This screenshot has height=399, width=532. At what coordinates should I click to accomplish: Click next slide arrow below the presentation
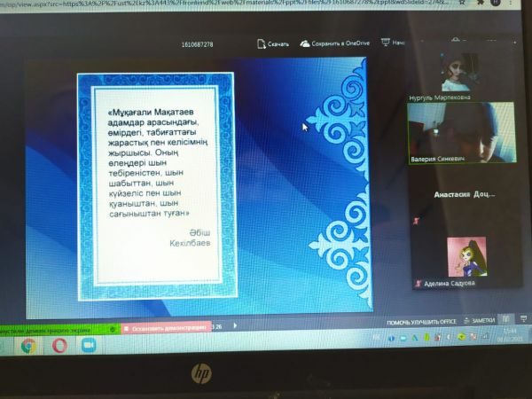(234, 325)
